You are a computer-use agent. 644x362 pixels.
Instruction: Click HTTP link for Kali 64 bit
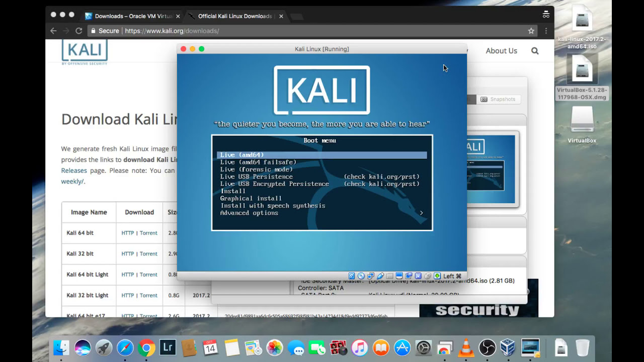128,233
